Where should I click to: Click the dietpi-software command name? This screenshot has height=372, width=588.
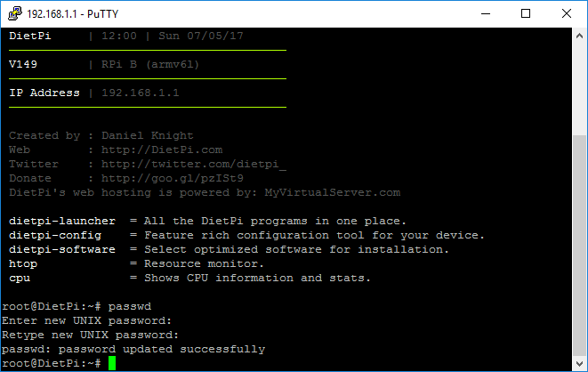coord(62,250)
